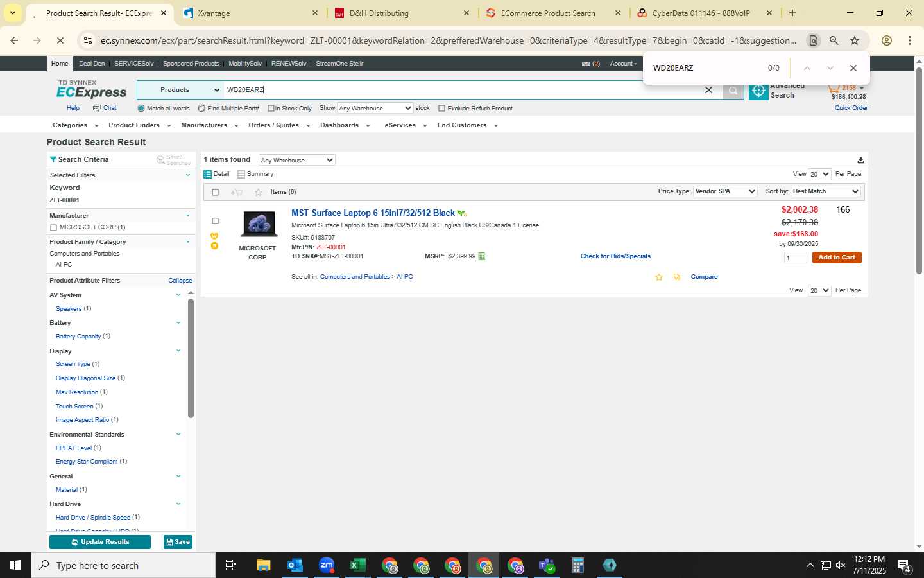924x578 pixels.
Task: Click the quantity input field
Action: tap(796, 258)
